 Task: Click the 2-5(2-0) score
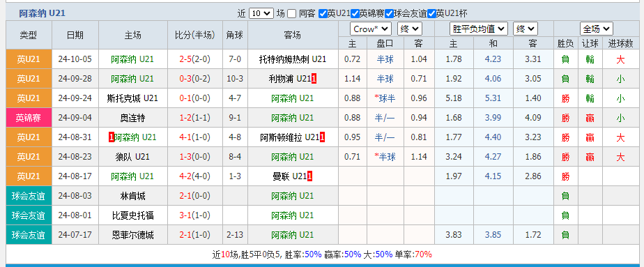[x=194, y=59]
